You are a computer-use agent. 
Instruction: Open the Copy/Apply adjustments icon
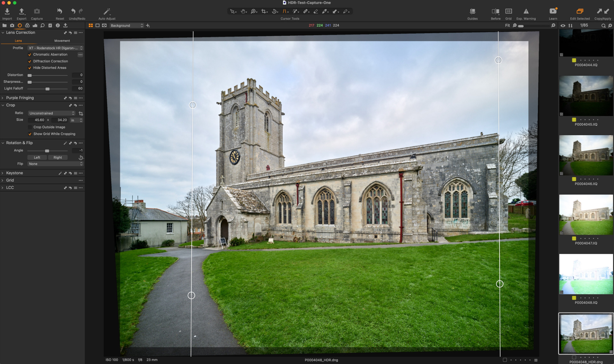coord(603,11)
